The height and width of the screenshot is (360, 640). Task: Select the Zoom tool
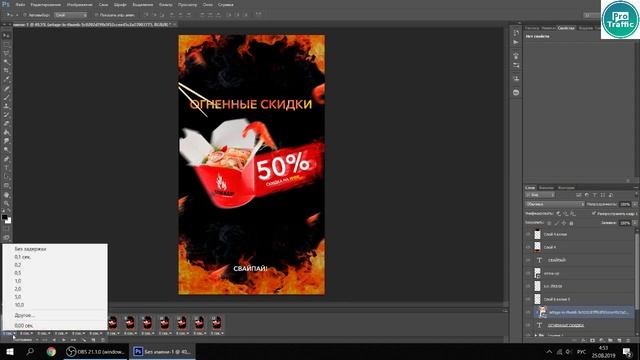(6, 203)
